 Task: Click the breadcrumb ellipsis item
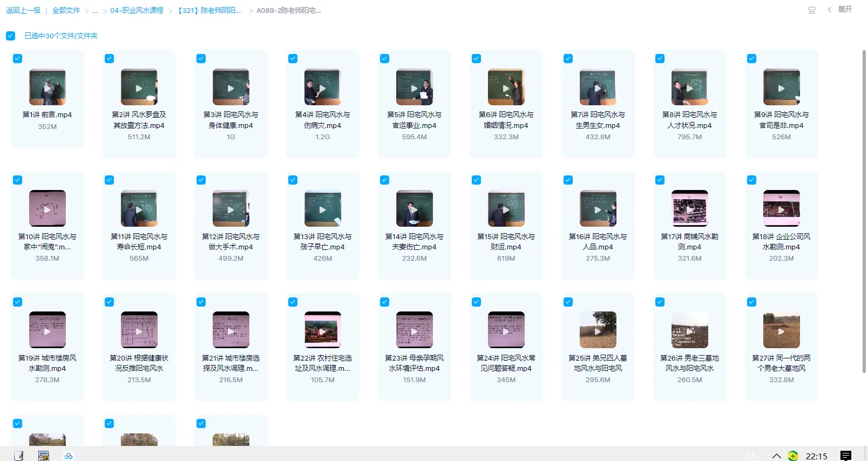click(95, 11)
